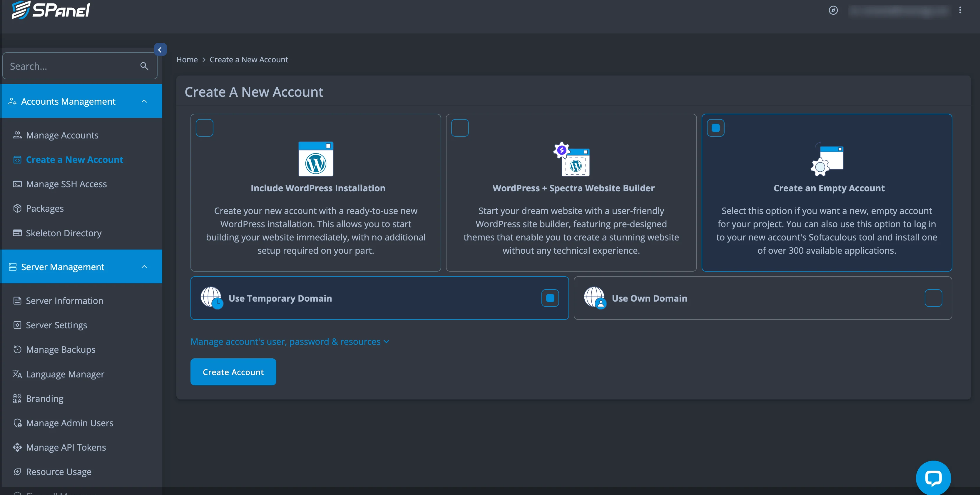Click the Manage Backups restore icon
980x495 pixels.
pos(17,349)
